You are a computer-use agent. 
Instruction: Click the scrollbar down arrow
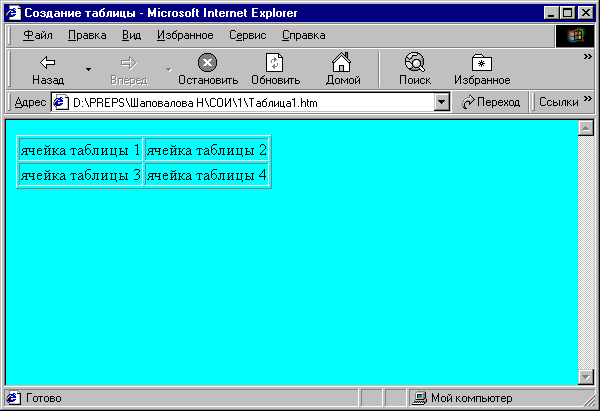point(586,377)
